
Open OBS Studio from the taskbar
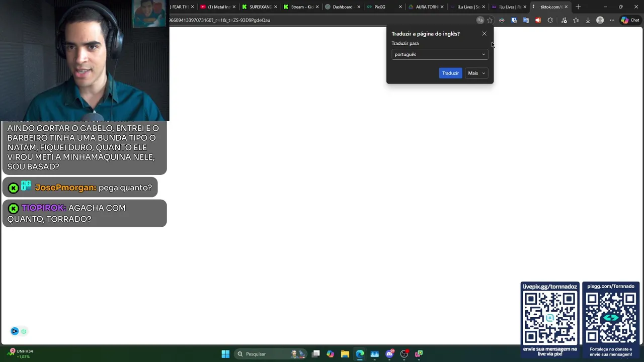(404, 354)
